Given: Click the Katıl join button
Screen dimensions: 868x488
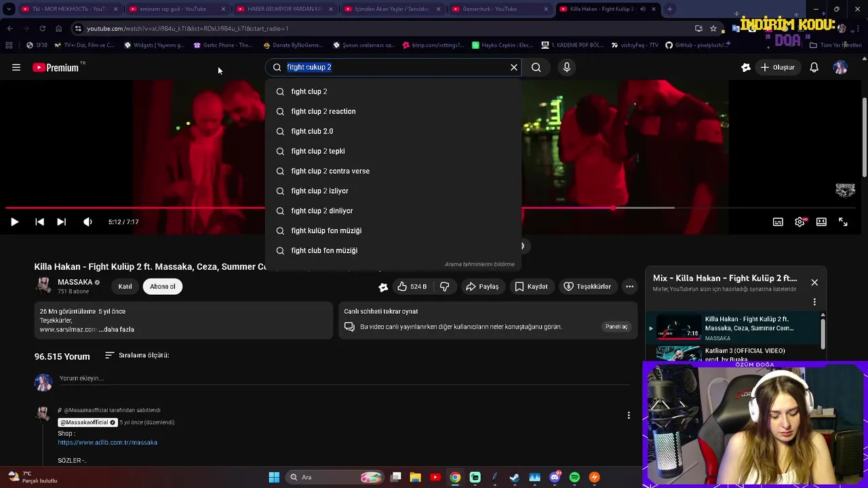Looking at the screenshot, I should (x=125, y=286).
